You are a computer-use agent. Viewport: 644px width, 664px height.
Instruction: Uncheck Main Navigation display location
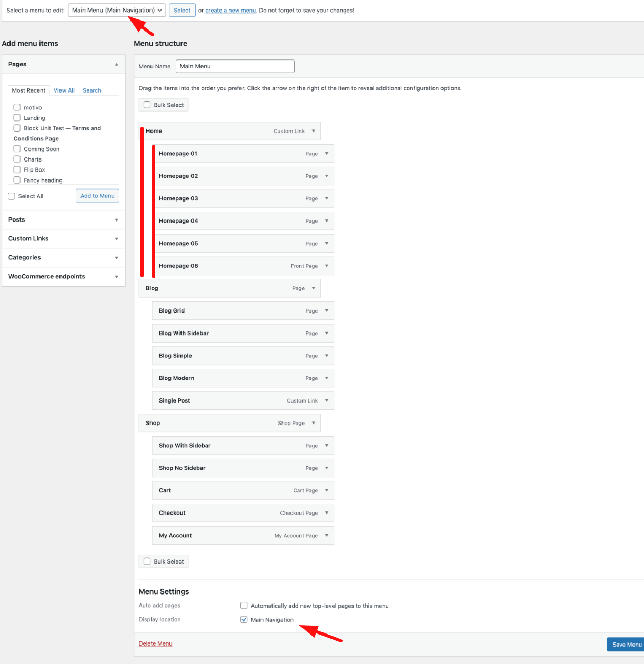(x=244, y=620)
